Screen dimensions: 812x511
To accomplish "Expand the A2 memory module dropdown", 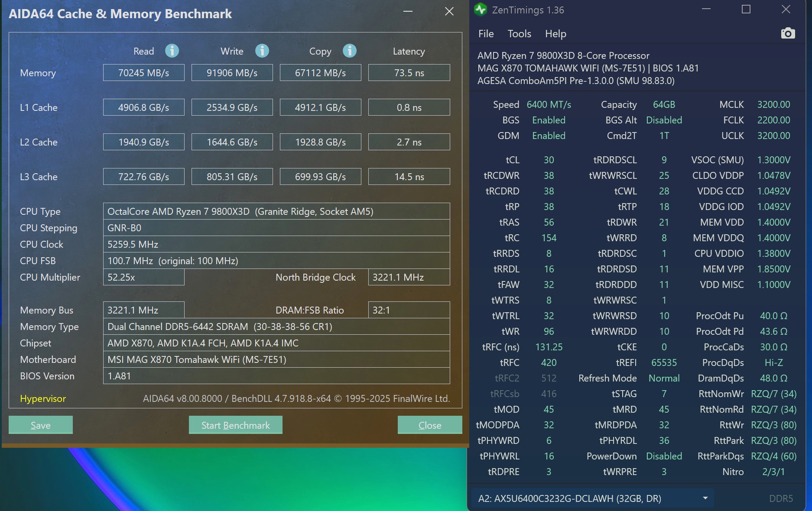I will pyautogui.click(x=705, y=498).
